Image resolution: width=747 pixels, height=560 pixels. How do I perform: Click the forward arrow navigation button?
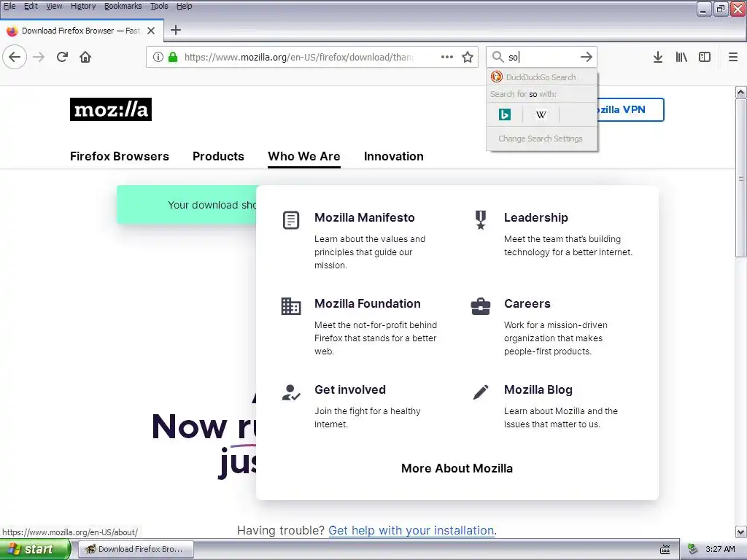tap(39, 57)
